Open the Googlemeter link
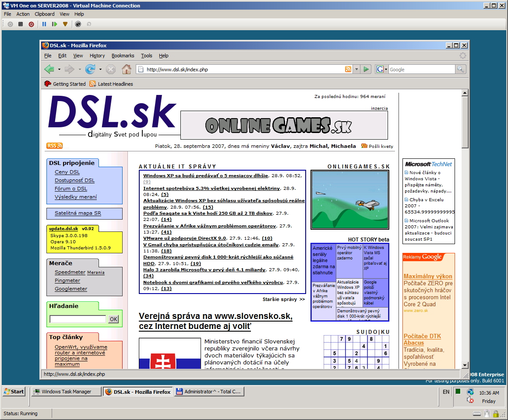Screen dimensions: 508x420 pos(71,289)
